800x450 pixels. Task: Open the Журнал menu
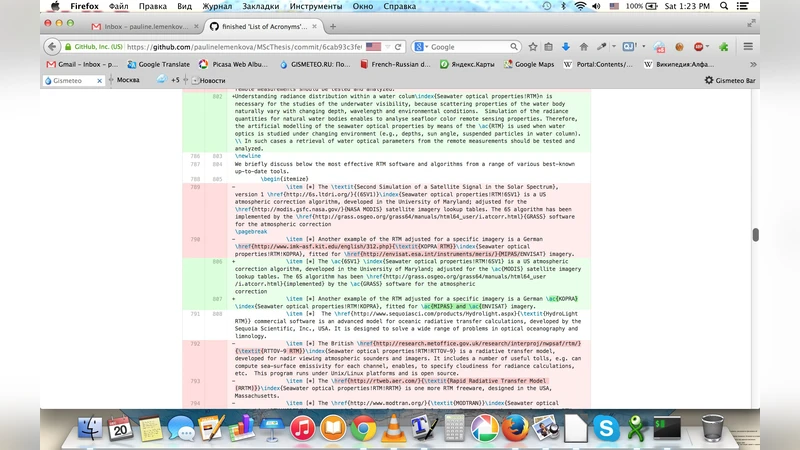(x=217, y=6)
